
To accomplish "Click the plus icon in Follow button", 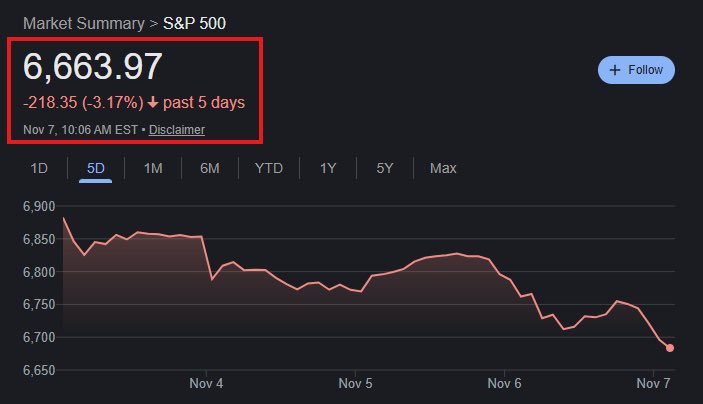I will pyautogui.click(x=615, y=70).
